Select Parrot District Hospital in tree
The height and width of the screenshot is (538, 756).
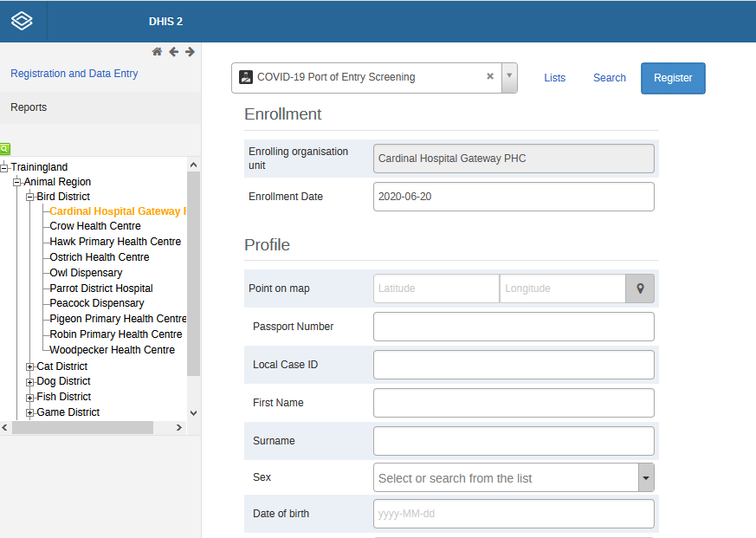(101, 288)
